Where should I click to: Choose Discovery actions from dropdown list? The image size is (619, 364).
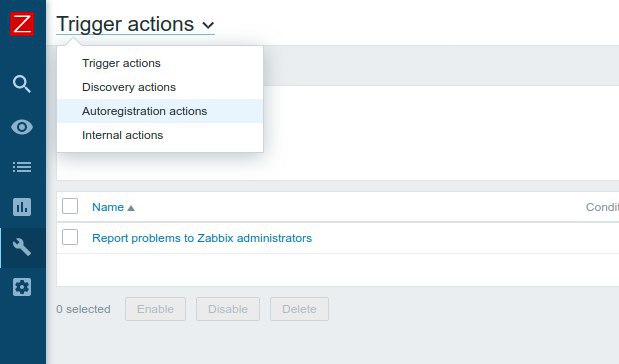(129, 87)
